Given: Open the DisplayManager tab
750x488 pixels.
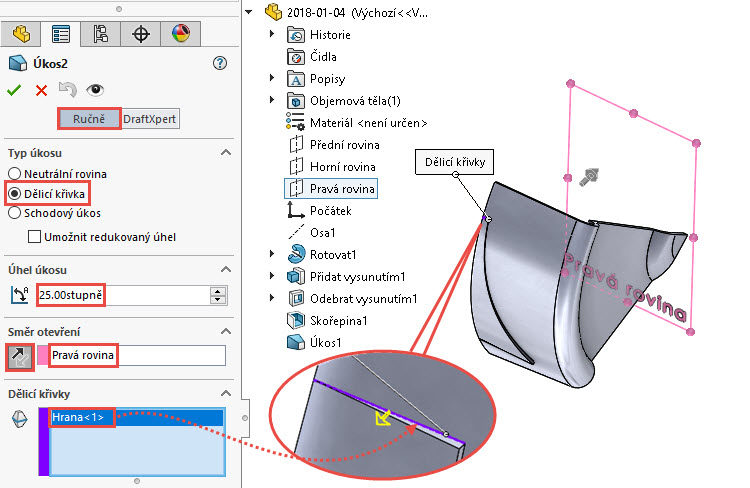Looking at the screenshot, I should click(x=181, y=34).
